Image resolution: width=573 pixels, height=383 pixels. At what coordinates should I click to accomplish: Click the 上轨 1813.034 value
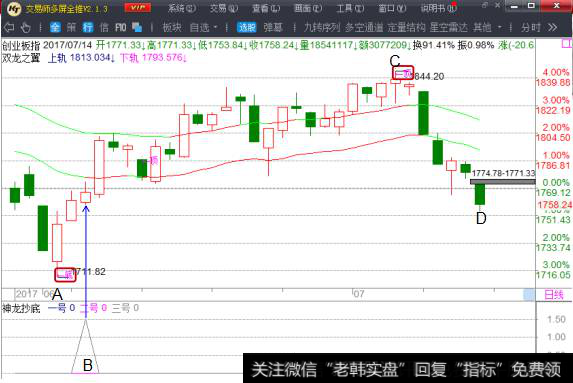coord(81,58)
